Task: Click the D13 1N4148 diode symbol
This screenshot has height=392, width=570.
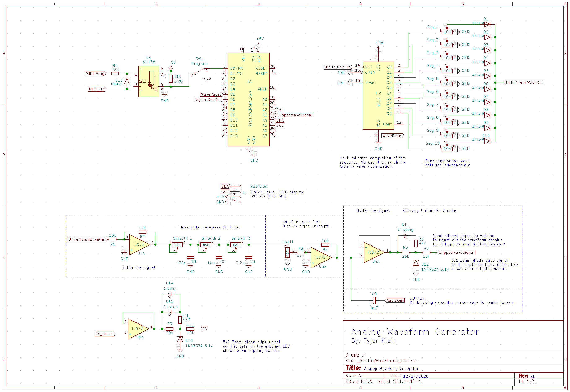Action: coord(127,82)
